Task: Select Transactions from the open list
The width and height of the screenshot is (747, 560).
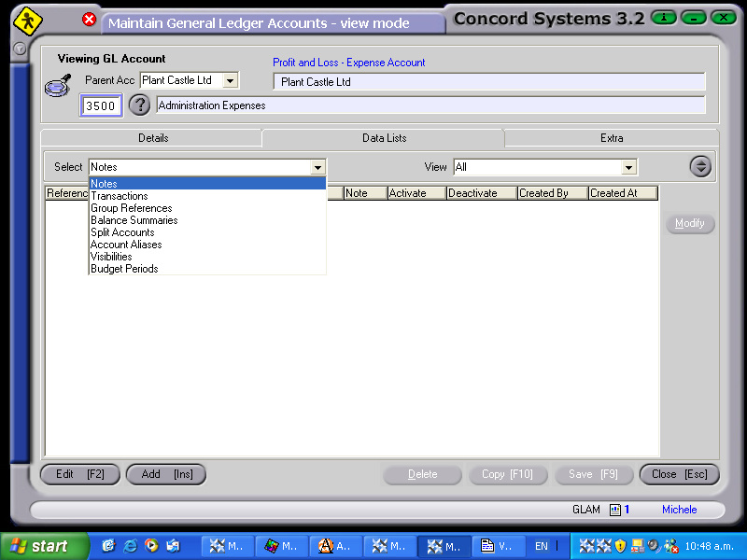Action: coord(120,196)
